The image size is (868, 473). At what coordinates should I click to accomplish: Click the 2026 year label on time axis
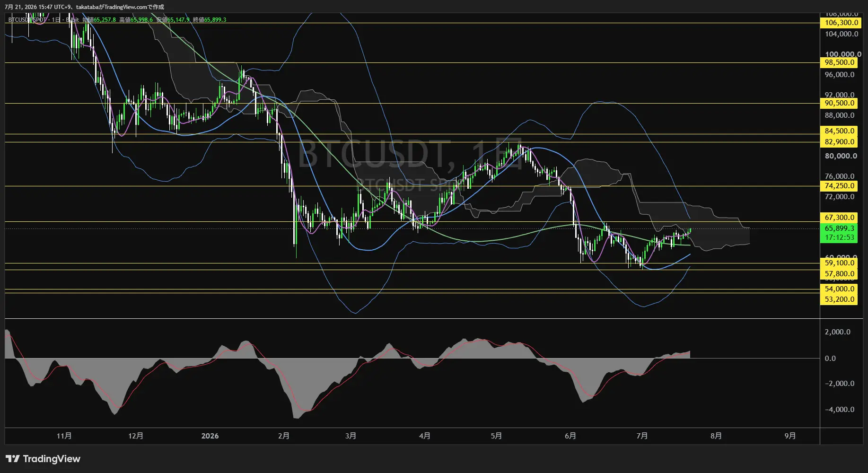pyautogui.click(x=210, y=436)
